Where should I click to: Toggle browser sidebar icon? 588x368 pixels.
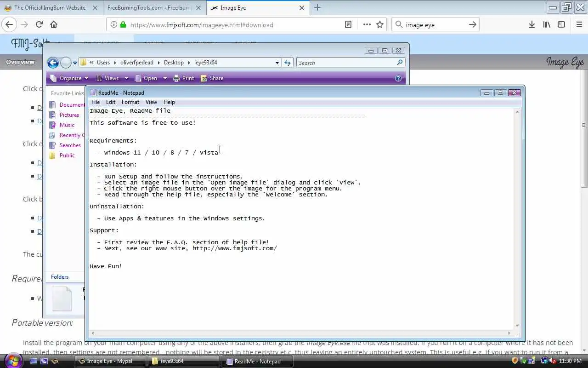(x=561, y=25)
